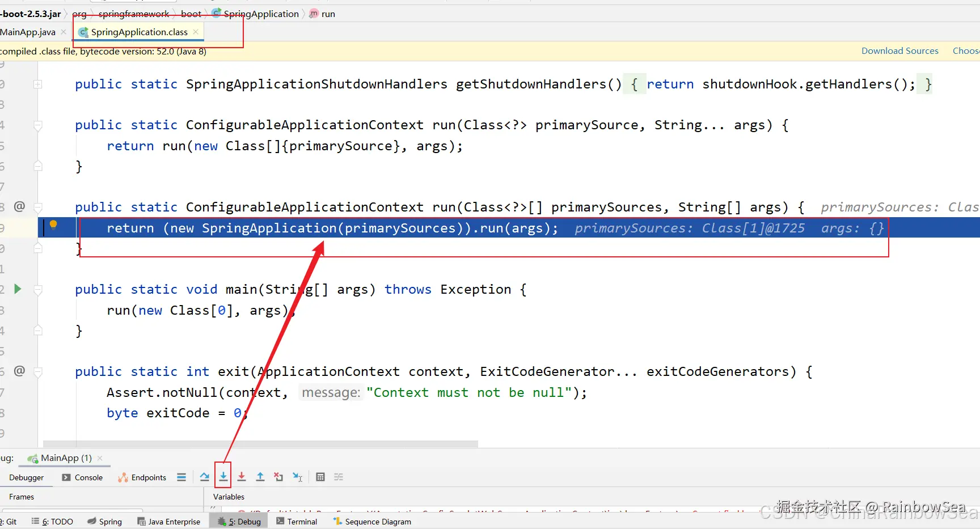Image resolution: width=980 pixels, height=529 pixels.
Task: Click the Drop Frame icon
Action: (x=278, y=477)
